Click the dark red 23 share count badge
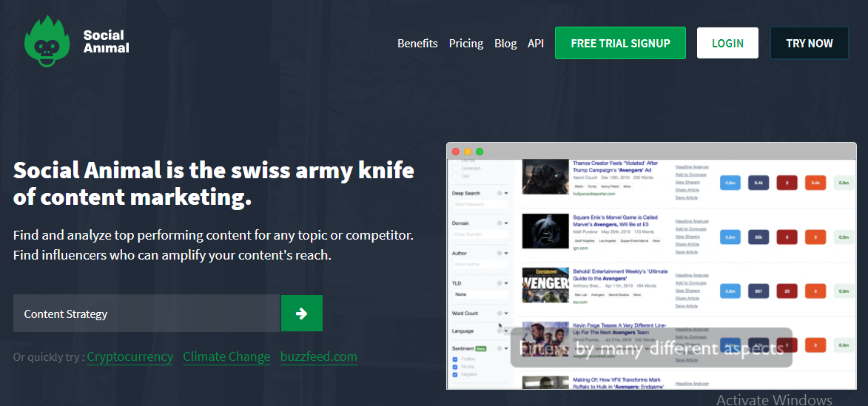The height and width of the screenshot is (406, 868). 787,291
